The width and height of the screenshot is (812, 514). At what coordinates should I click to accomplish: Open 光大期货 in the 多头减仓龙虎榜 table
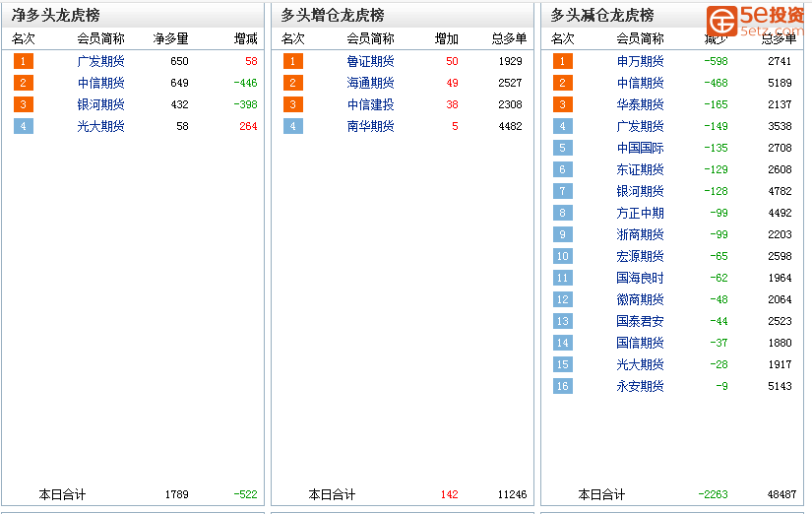641,364
